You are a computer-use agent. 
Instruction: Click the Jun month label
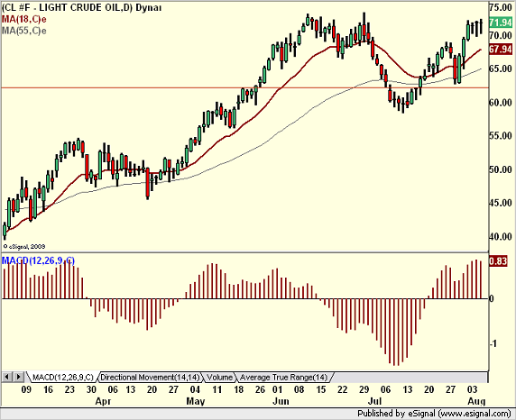281,402
